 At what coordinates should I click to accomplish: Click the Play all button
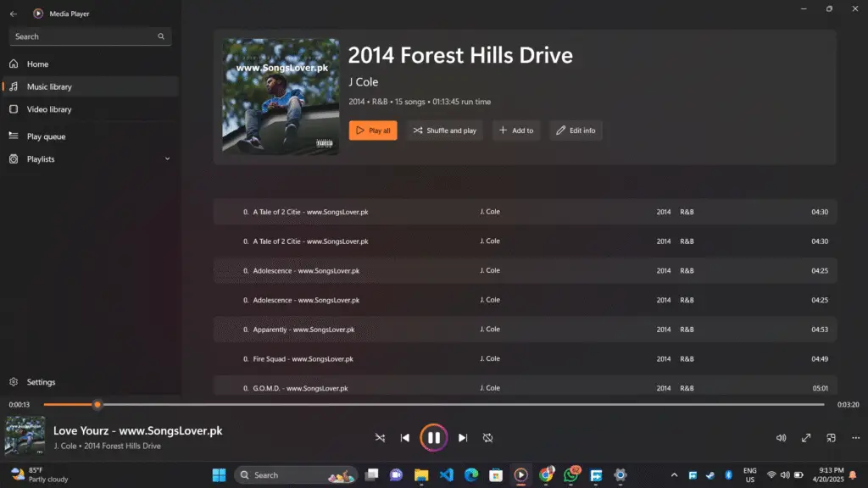click(x=373, y=130)
